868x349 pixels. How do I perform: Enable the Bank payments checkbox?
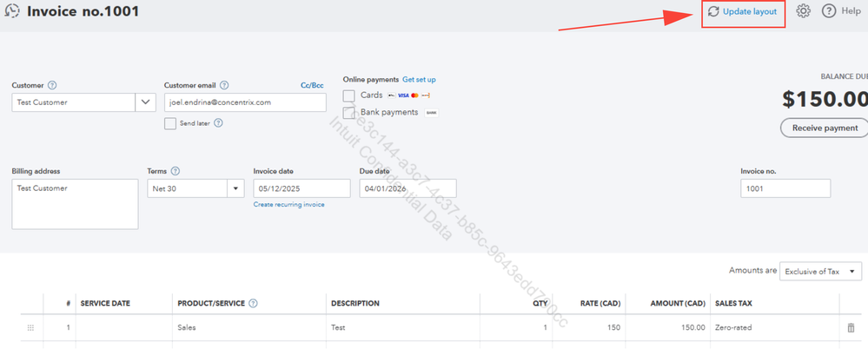coord(348,113)
